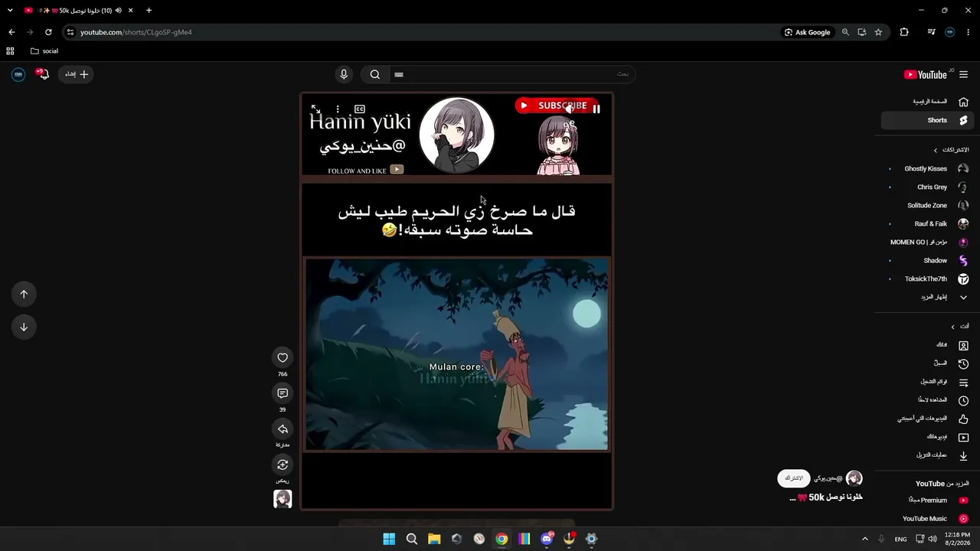Go to the next Short
The height and width of the screenshot is (551, 980).
click(24, 327)
